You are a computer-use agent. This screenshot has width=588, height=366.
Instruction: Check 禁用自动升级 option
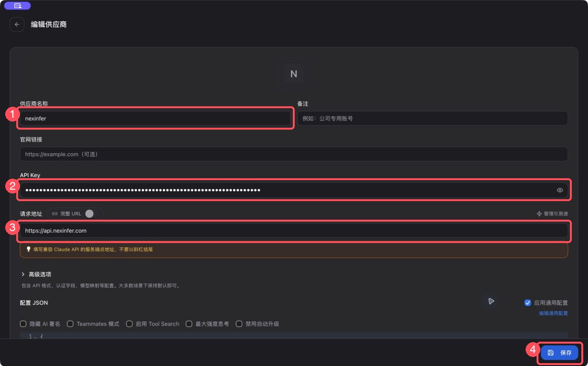tap(239, 324)
